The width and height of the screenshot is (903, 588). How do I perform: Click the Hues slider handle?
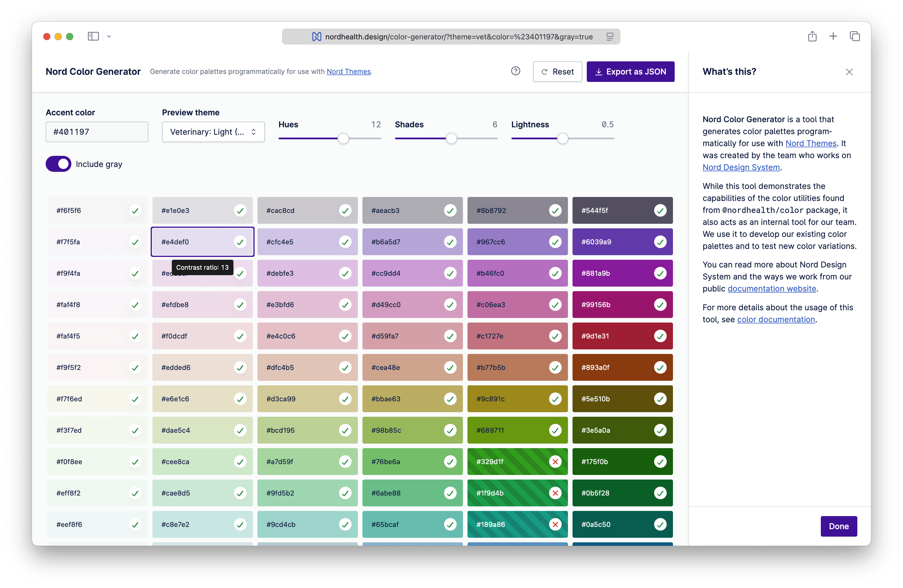(x=343, y=138)
